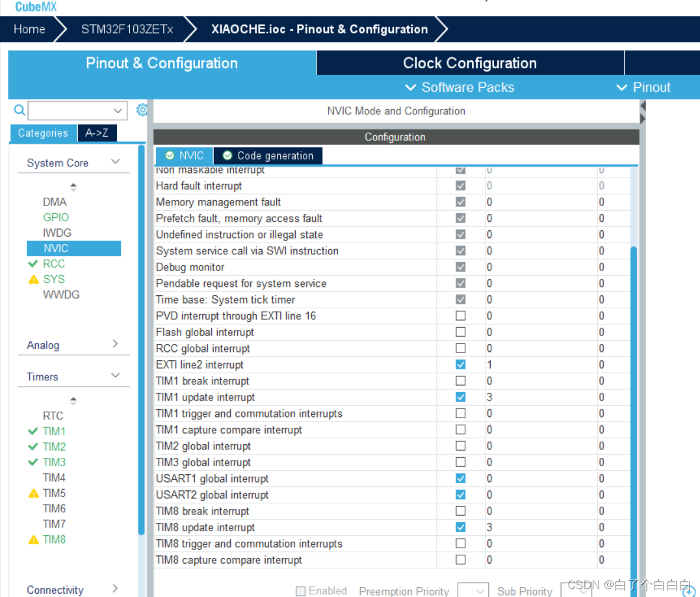Screen dimensions: 700x597
Task: Open the NVIC configuration tab
Action: point(185,156)
